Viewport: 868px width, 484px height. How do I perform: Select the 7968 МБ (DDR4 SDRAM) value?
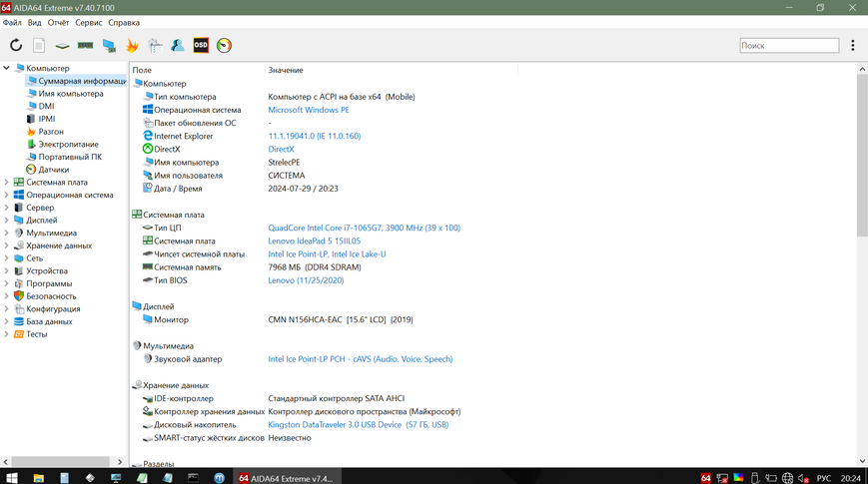pos(315,267)
